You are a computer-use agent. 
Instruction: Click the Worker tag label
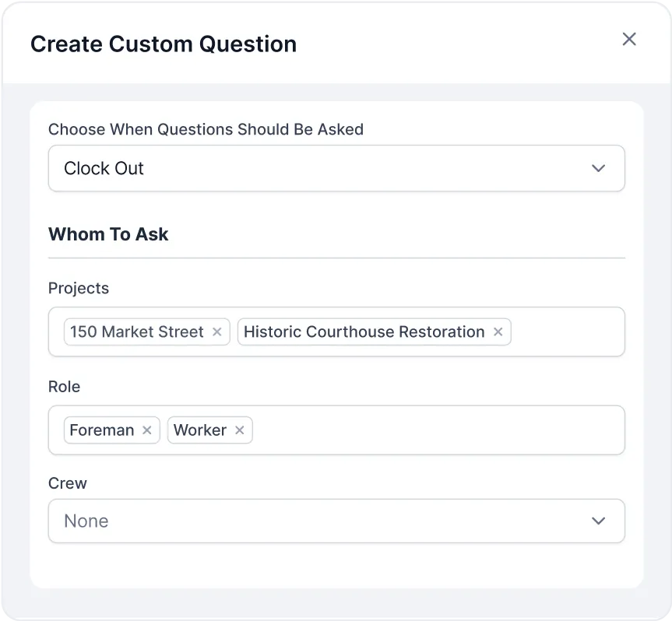pos(200,430)
